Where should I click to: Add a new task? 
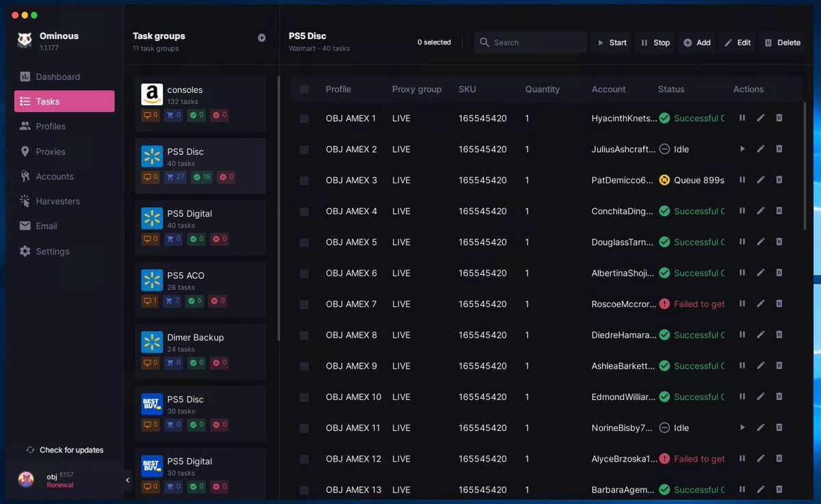coord(696,42)
